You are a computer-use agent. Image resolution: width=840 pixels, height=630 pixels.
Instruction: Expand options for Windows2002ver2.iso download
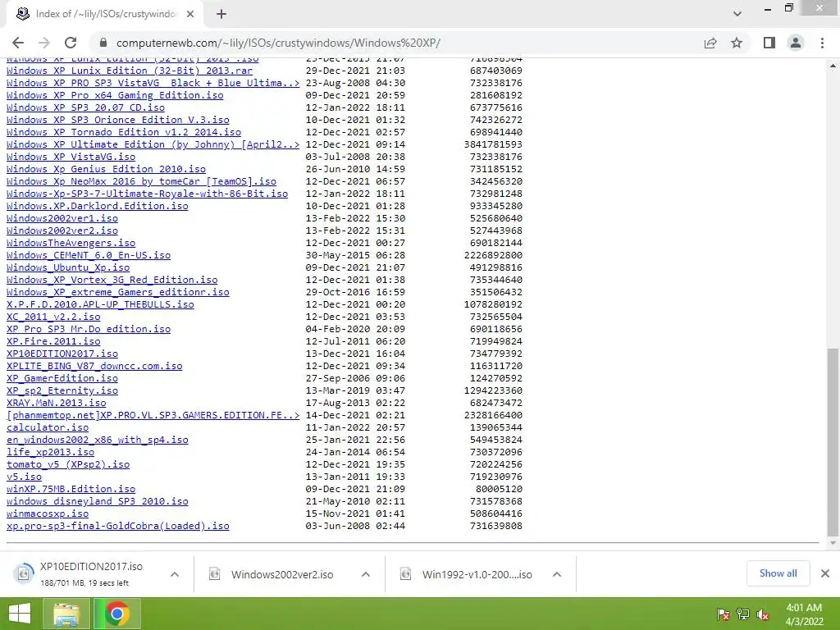click(366, 574)
